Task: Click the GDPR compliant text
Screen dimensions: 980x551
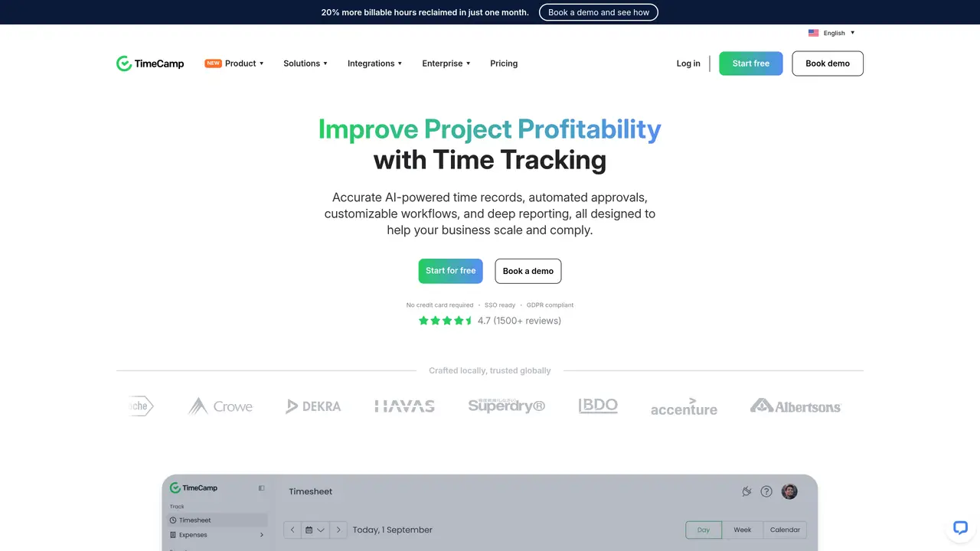Action: tap(550, 305)
